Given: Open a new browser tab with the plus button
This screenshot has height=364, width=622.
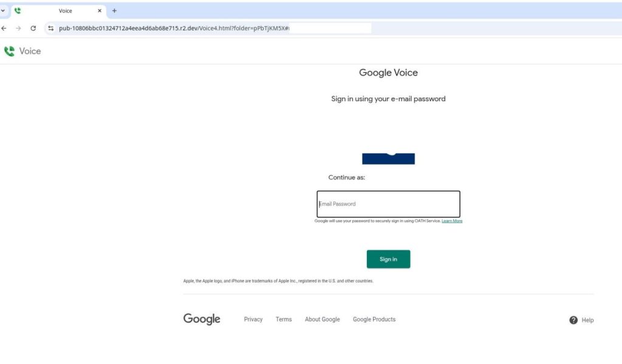Looking at the screenshot, I should pyautogui.click(x=115, y=10).
